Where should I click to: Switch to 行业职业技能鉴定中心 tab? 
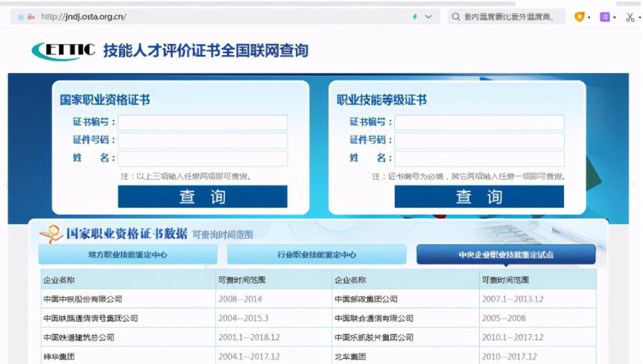[317, 255]
